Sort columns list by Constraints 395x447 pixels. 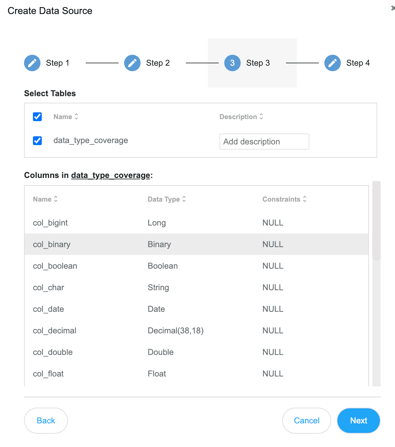tap(304, 199)
